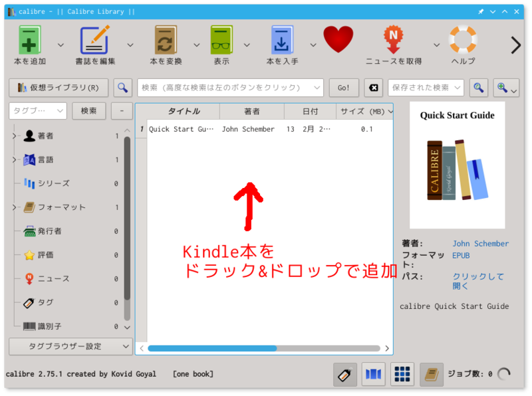Select the Publisher (発行者) category
The image size is (532, 396).
49,231
